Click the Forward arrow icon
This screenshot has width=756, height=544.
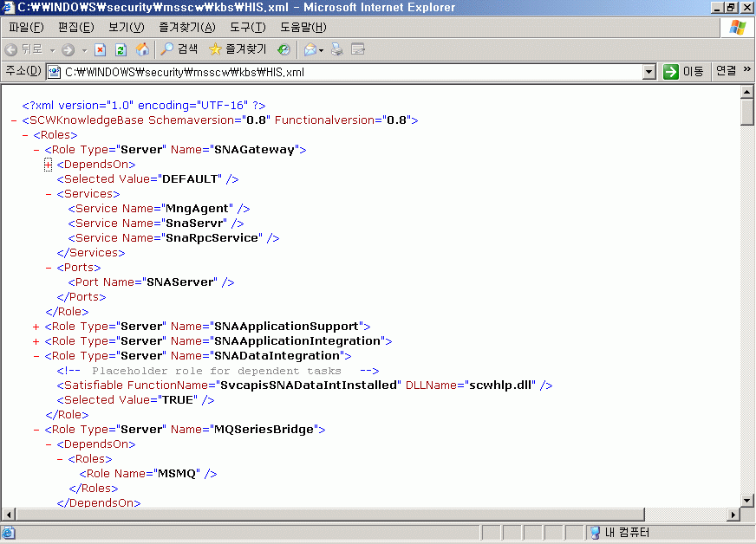68,49
